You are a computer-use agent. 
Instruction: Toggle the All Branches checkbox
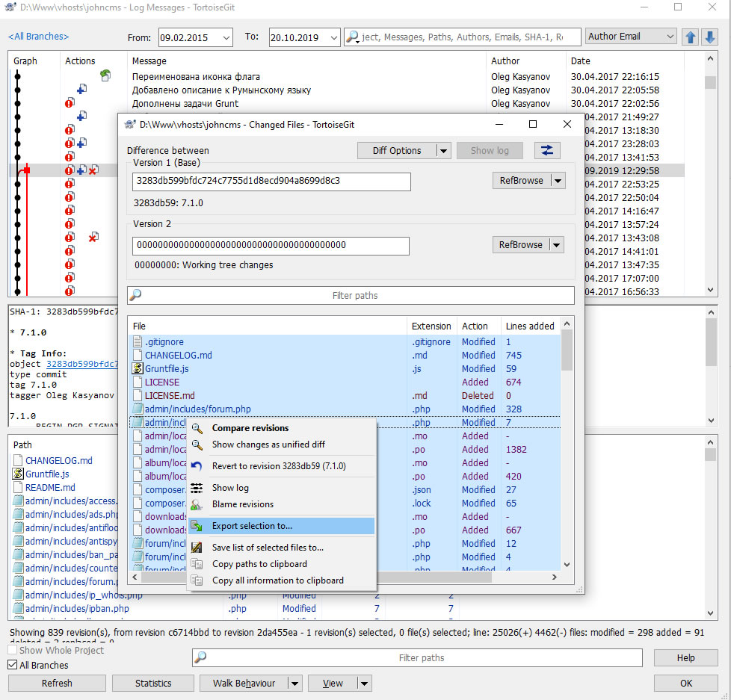(13, 665)
